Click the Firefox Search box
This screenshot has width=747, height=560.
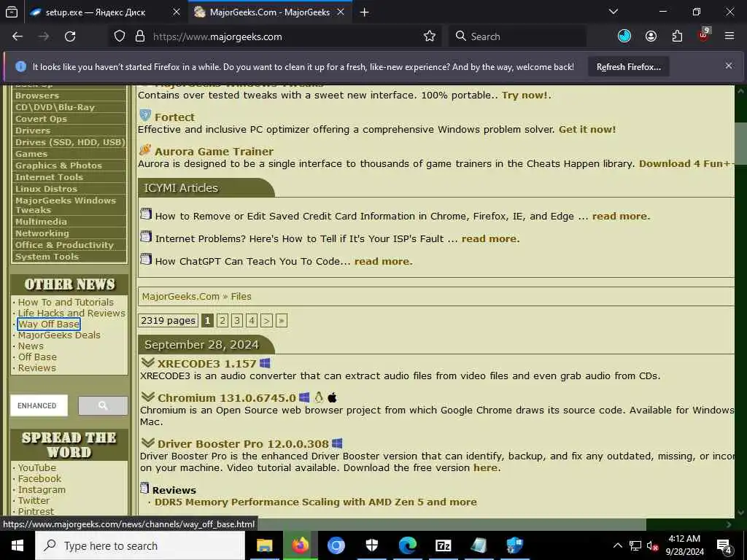(517, 36)
